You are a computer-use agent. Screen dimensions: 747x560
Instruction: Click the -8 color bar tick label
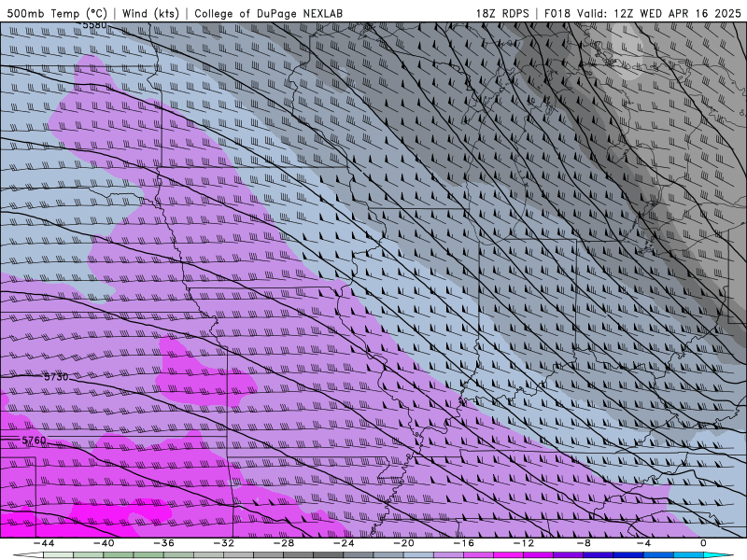click(584, 543)
